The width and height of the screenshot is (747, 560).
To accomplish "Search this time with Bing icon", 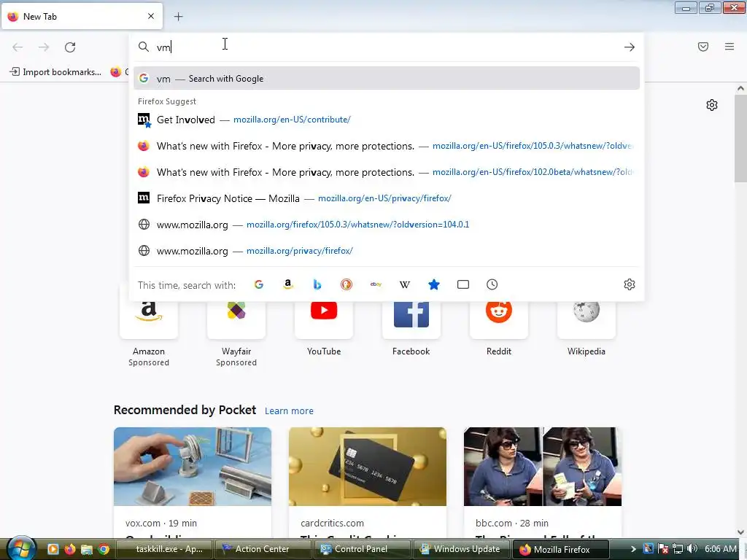I will click(317, 285).
